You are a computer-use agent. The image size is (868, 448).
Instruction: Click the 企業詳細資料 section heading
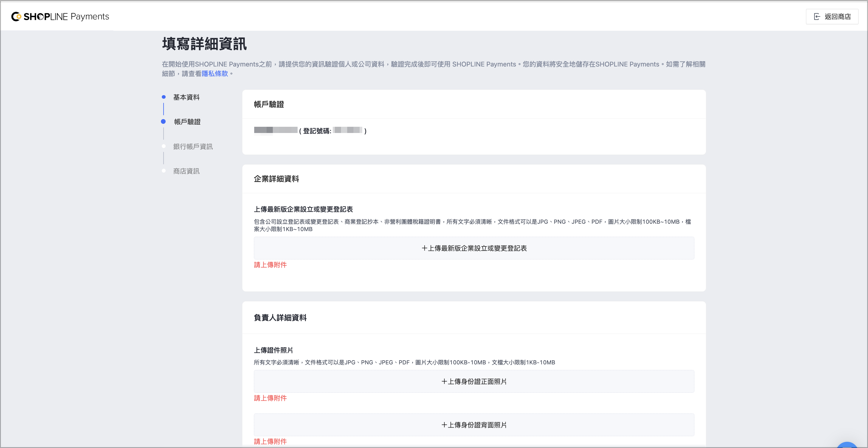point(276,179)
